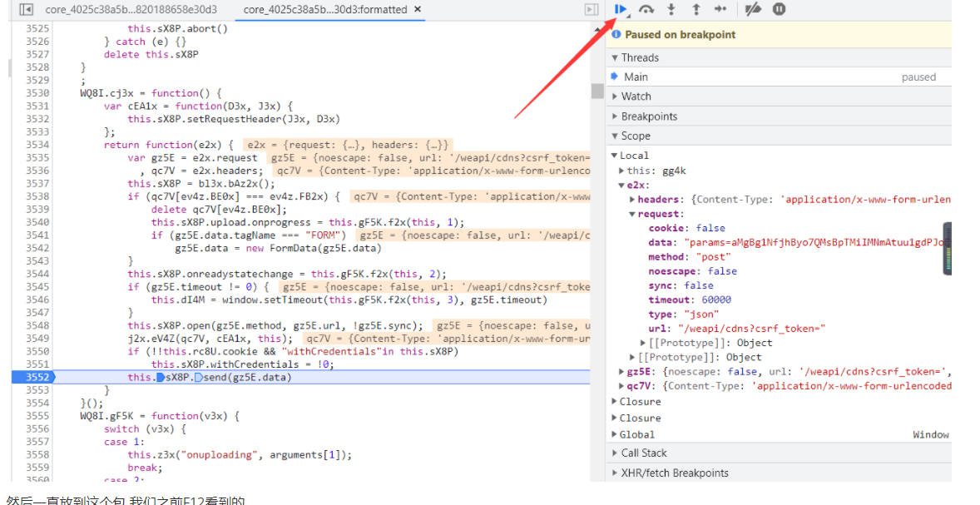
Task: Click the type: "json" property
Action: point(684,314)
